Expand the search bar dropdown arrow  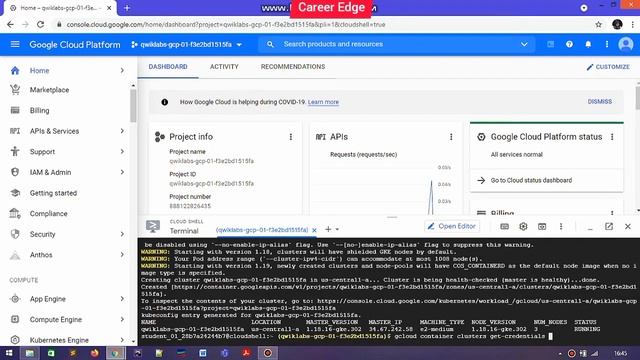524,44
